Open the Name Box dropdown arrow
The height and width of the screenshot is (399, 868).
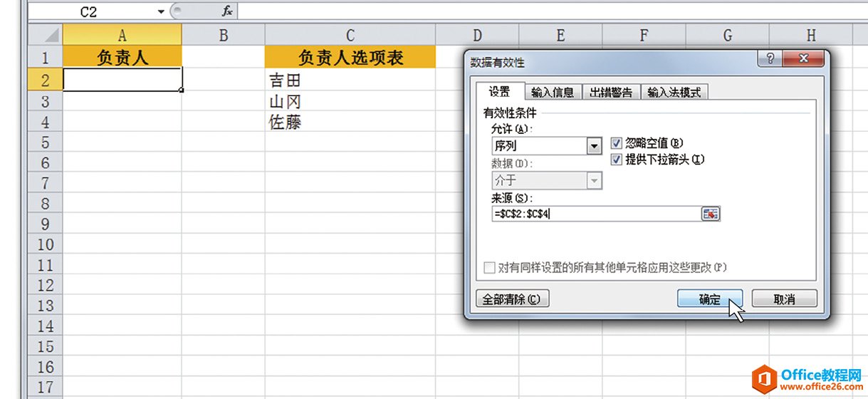161,12
